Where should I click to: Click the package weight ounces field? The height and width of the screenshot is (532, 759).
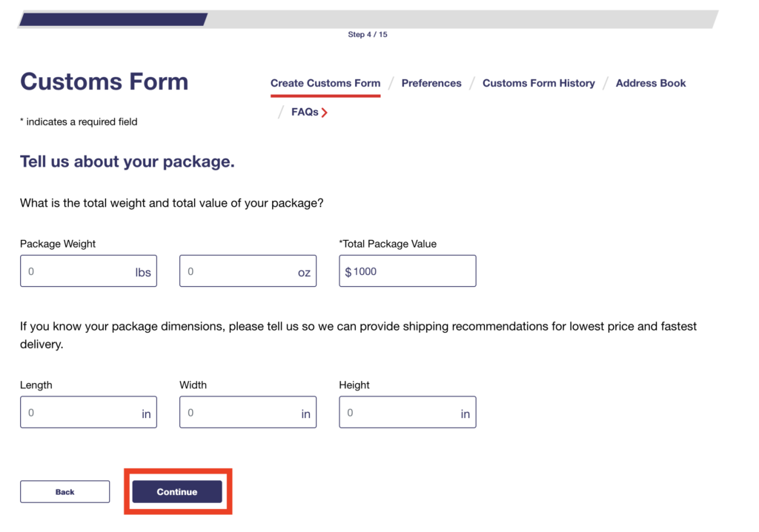[237, 271]
